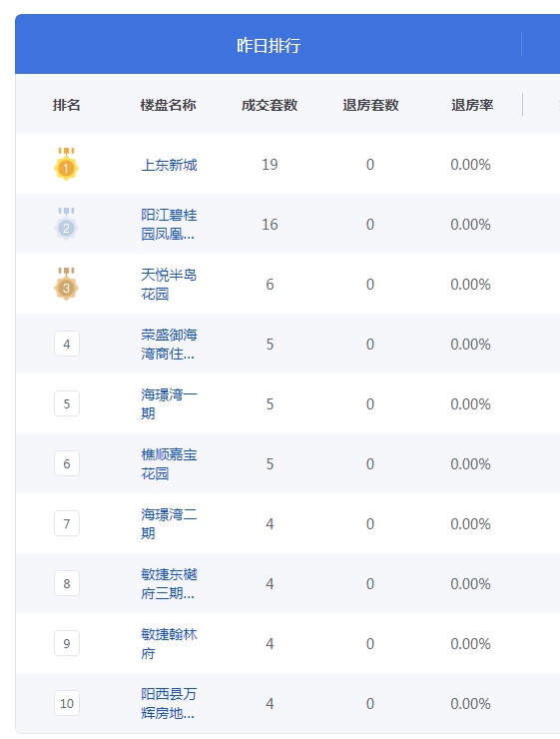Click the gold rank 1 medal icon

pos(67,164)
